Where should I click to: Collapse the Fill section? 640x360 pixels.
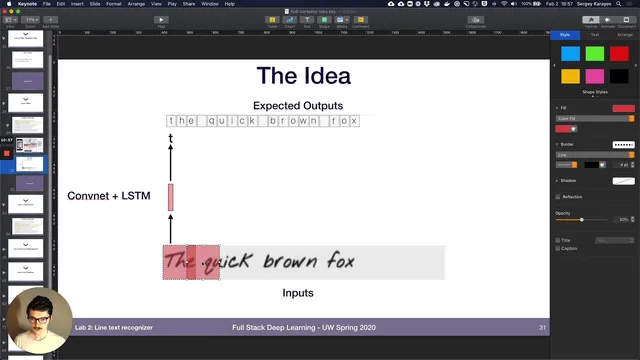557,108
